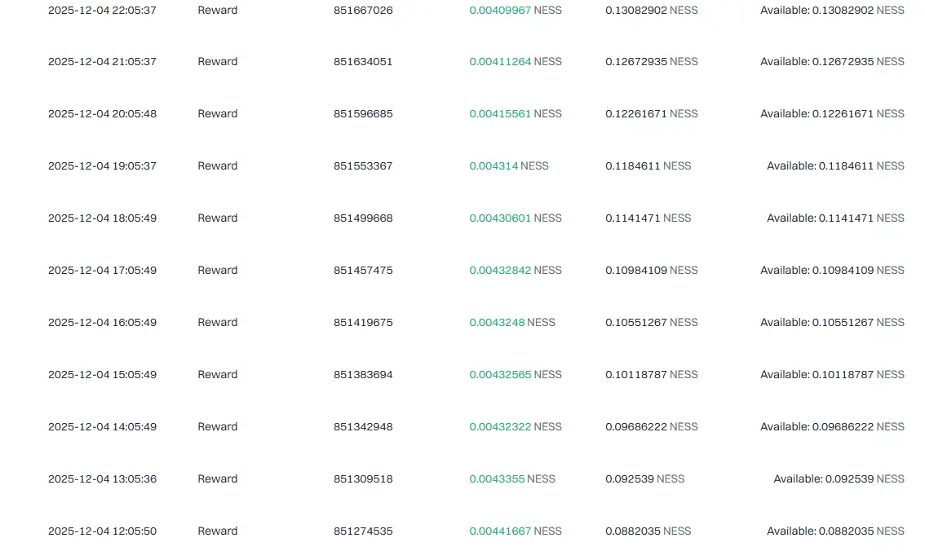Click the 2025-12-04 12:05:50 timestamp

tap(102, 531)
